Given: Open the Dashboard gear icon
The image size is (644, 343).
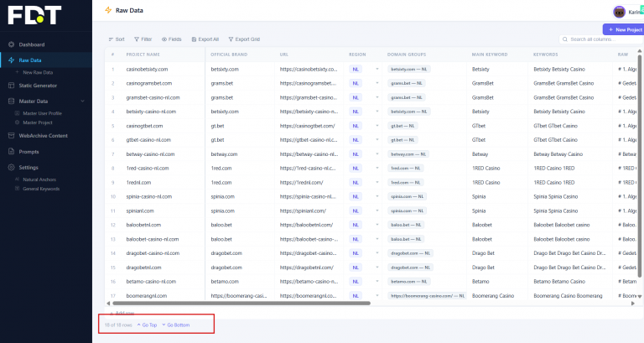Looking at the screenshot, I should [x=12, y=44].
